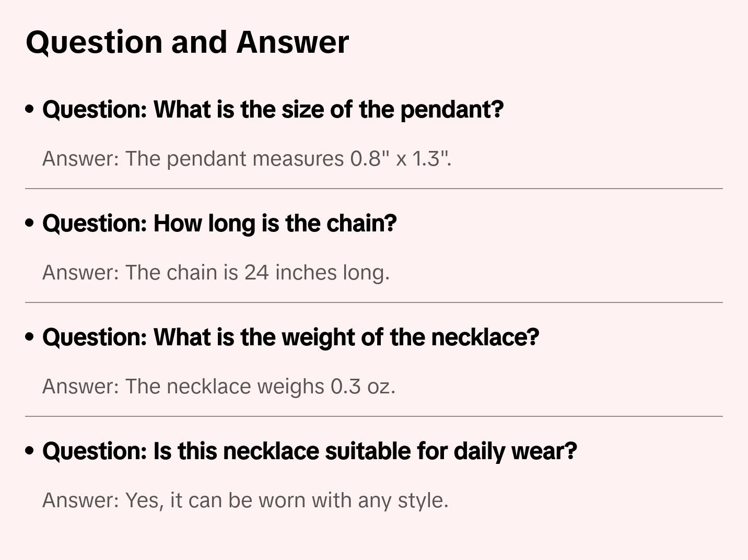Screen dimensions: 748x560
Task: Click the divider line below the chain answer
Action: (x=373, y=302)
